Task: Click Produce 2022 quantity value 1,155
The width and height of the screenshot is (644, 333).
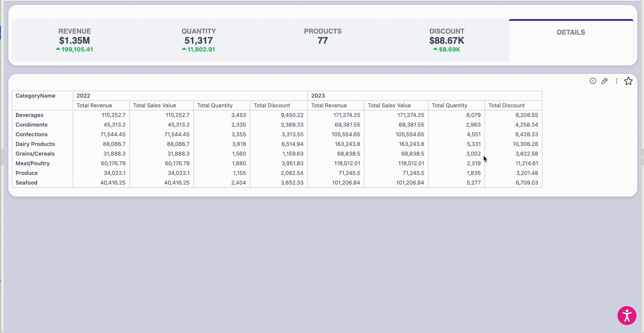Action: (x=239, y=173)
